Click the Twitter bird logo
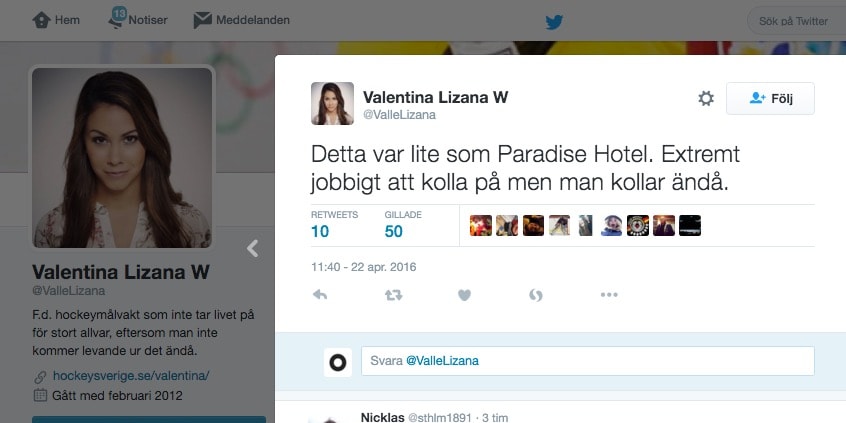Screen dimensions: 846x423 pyautogui.click(x=554, y=22)
